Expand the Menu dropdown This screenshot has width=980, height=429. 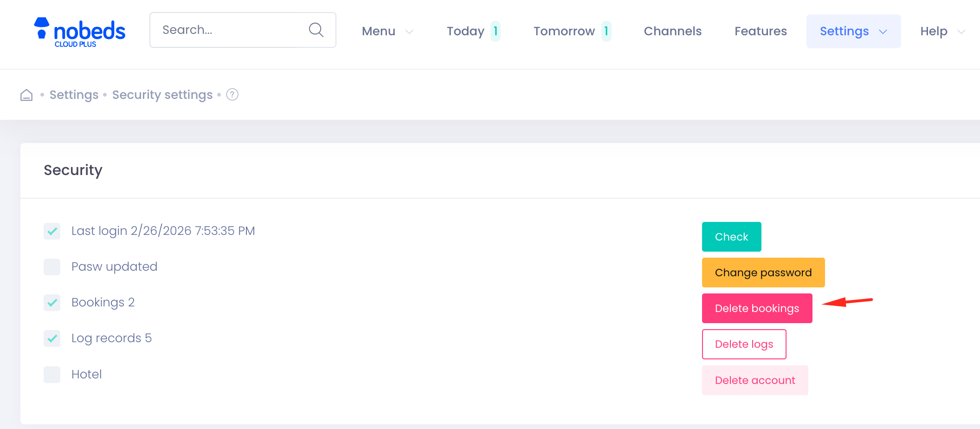click(387, 31)
